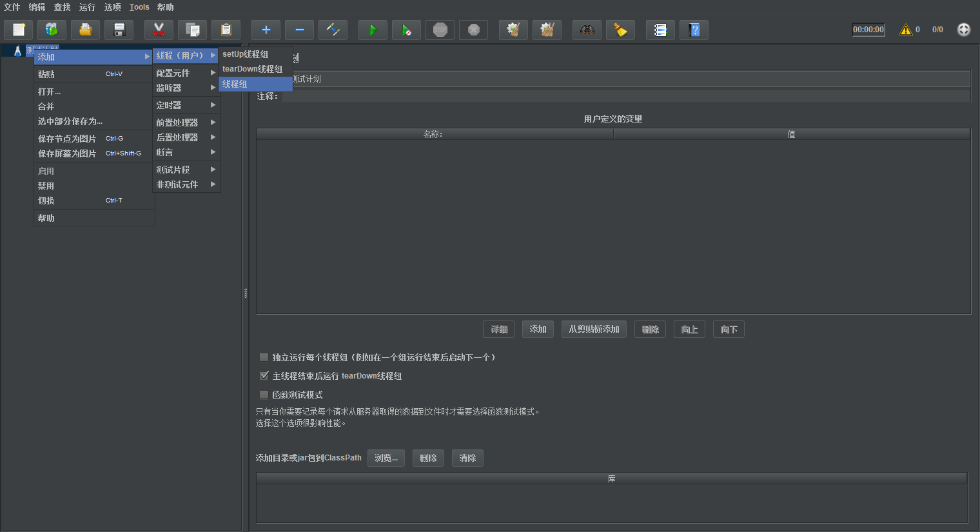The image size is (980, 532).
Task: Paste element using clipboard icon
Action: (x=226, y=30)
